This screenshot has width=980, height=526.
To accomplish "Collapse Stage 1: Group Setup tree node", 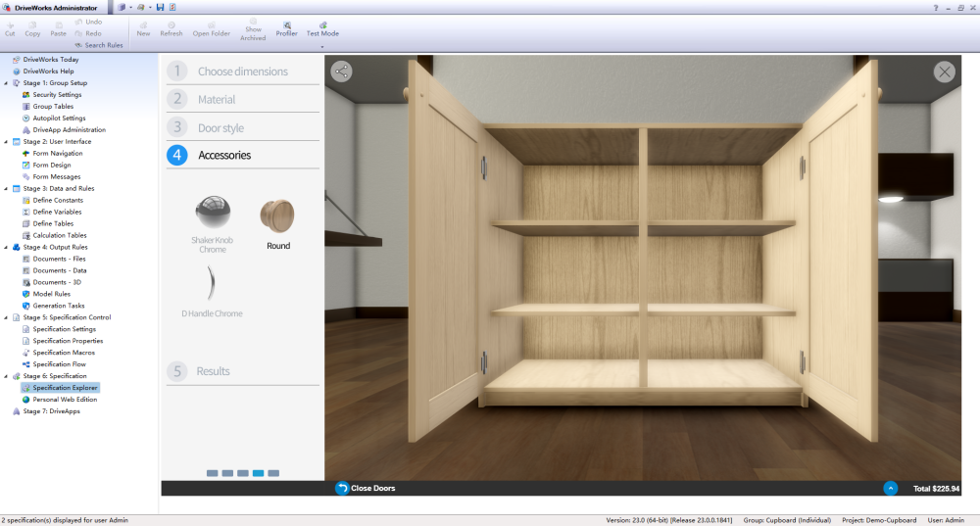I will pos(6,83).
